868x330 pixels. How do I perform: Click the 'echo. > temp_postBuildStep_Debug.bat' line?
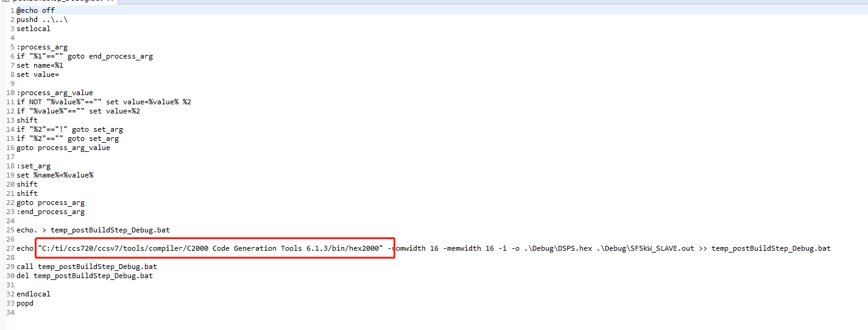pos(93,230)
